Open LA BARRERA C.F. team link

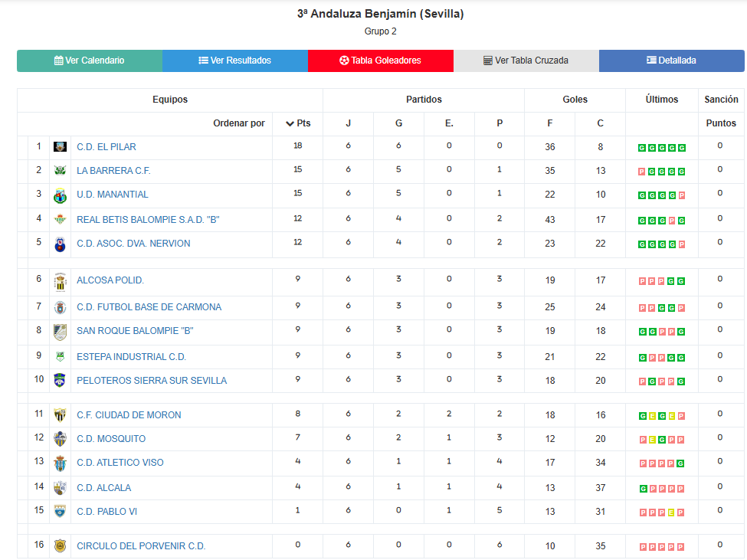coord(113,171)
